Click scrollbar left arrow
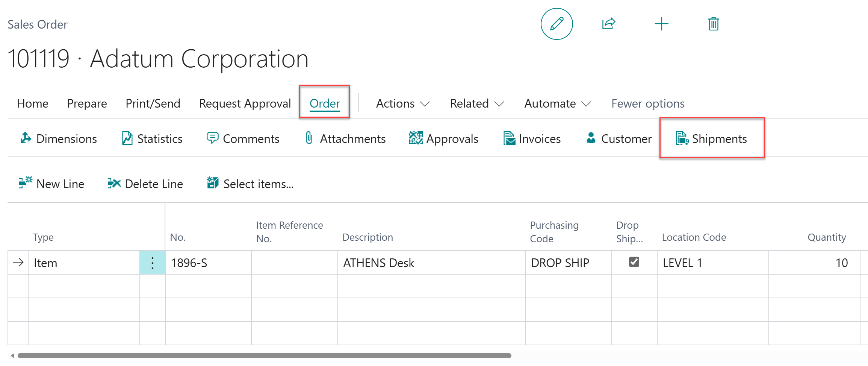This screenshot has width=868, height=366. click(x=12, y=355)
